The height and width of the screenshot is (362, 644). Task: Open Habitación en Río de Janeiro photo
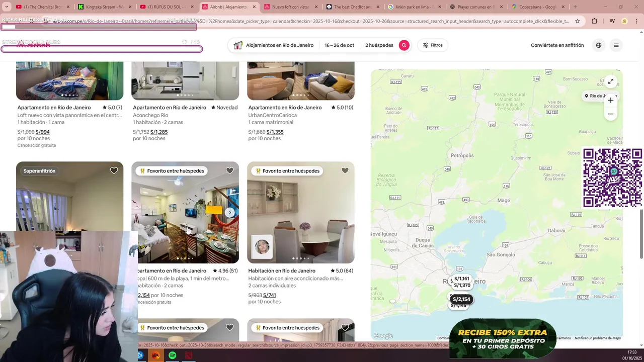[x=301, y=212]
